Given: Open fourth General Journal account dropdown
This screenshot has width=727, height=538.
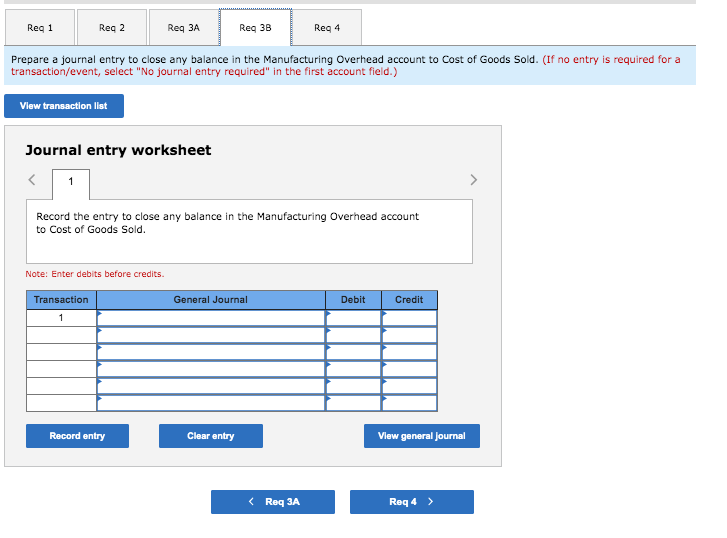Looking at the screenshot, I should (211, 369).
